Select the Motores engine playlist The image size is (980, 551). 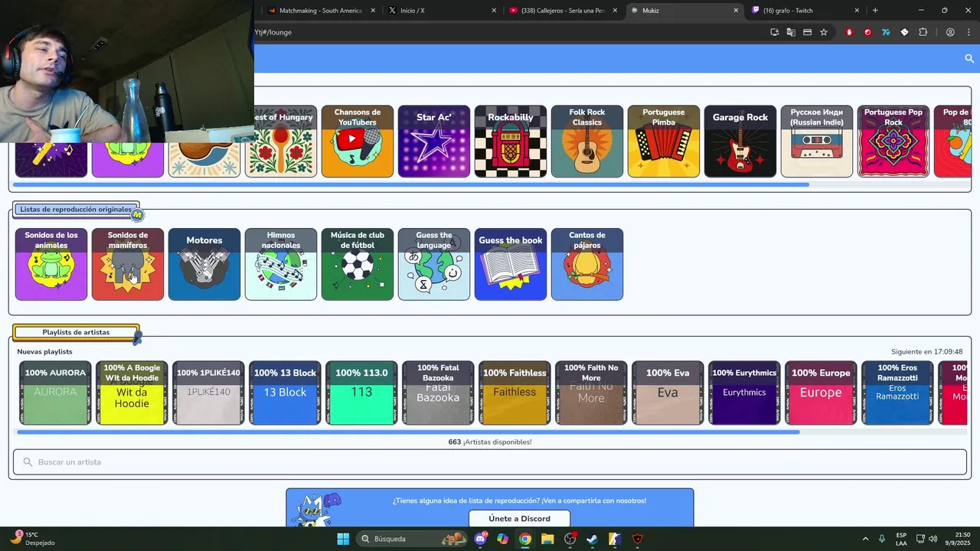(204, 264)
